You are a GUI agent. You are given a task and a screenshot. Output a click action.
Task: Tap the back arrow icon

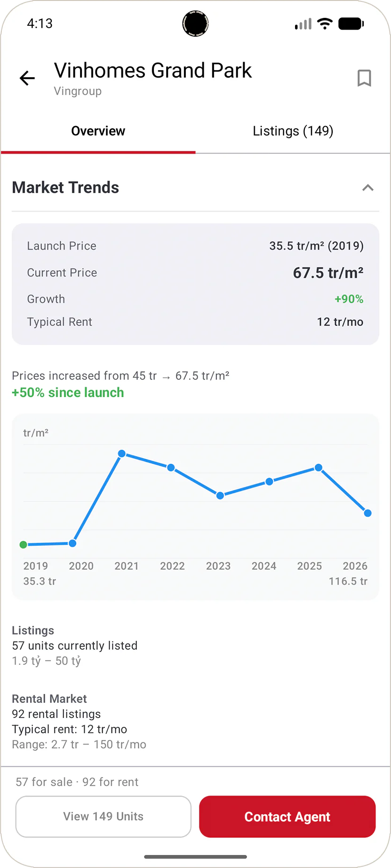27,78
